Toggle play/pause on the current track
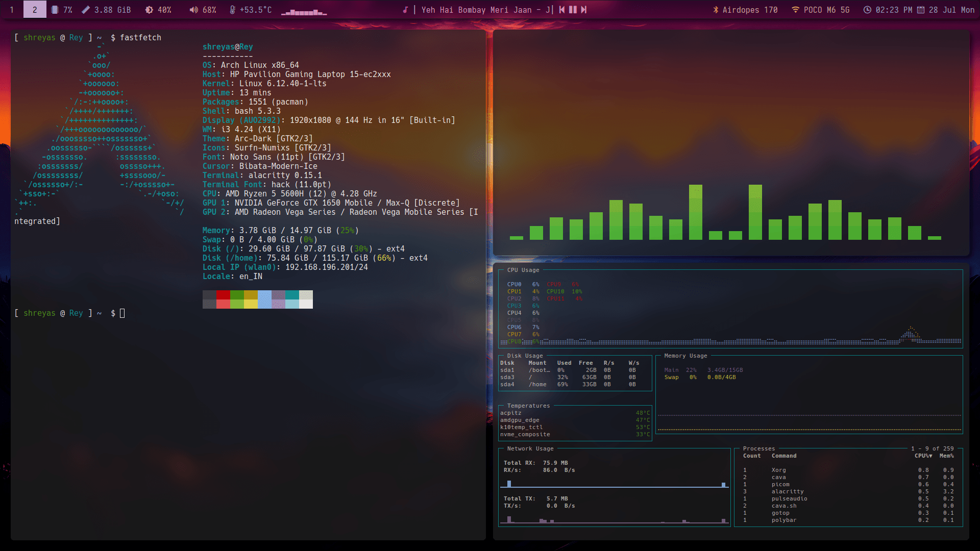Image resolution: width=980 pixels, height=551 pixels. (x=573, y=9)
